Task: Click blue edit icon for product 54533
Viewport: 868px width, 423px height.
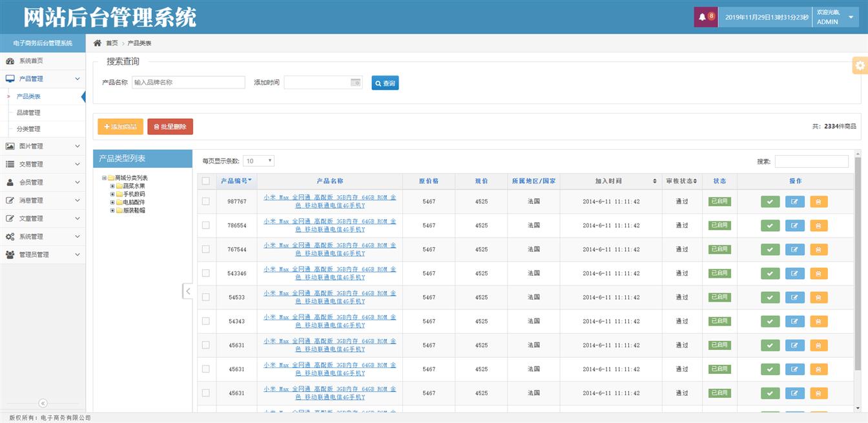Action: click(x=794, y=297)
